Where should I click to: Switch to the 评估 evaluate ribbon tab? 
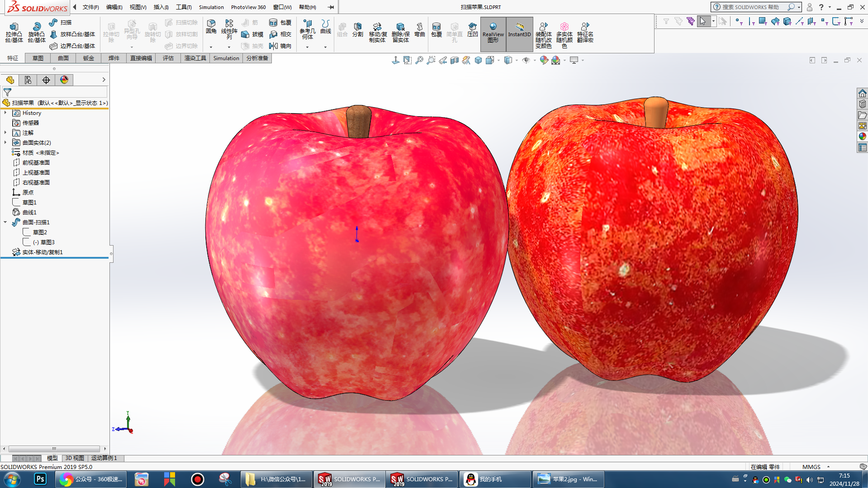168,58
